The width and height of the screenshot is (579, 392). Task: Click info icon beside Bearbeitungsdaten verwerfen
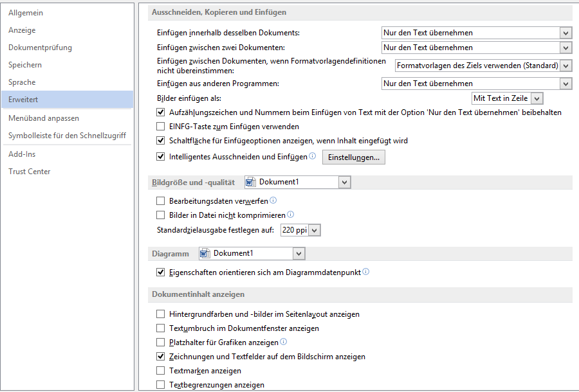click(x=273, y=201)
